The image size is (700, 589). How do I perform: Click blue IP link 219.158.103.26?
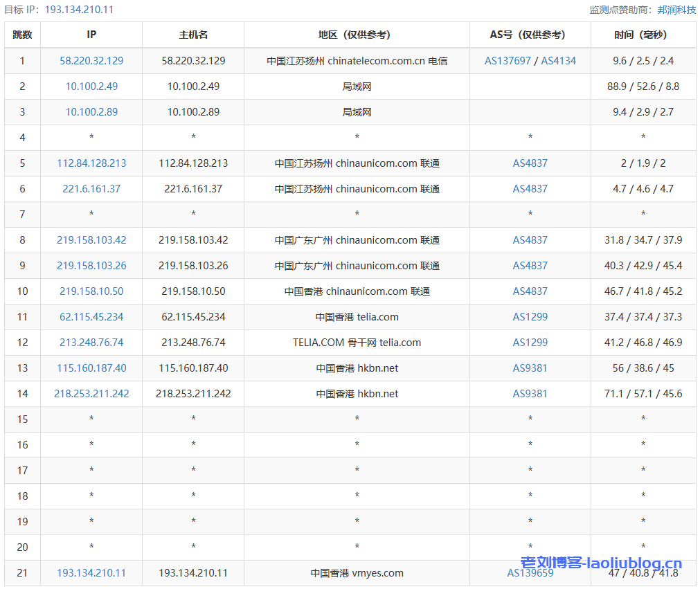[91, 266]
